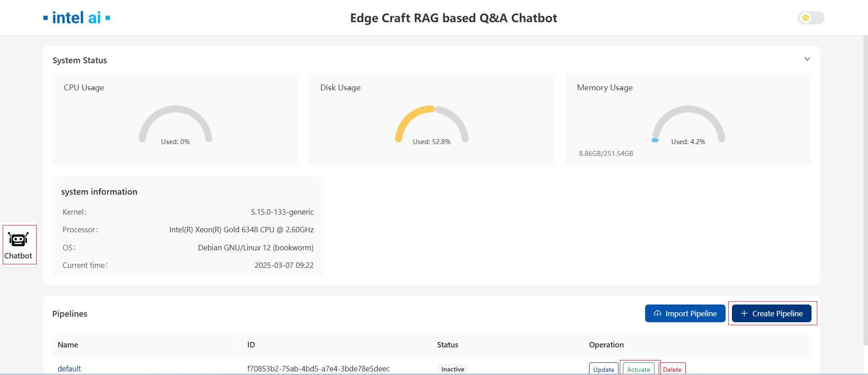The image size is (868, 375).
Task: Click the blue memory usage indicator dot
Action: pos(655,140)
